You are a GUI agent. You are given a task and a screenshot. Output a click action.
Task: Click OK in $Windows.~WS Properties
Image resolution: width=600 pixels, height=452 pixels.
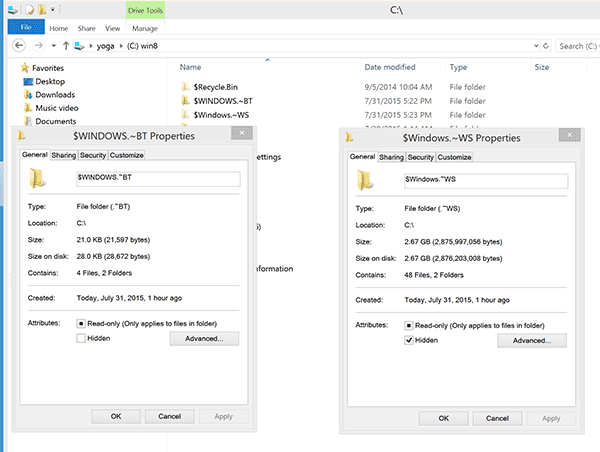(x=444, y=418)
